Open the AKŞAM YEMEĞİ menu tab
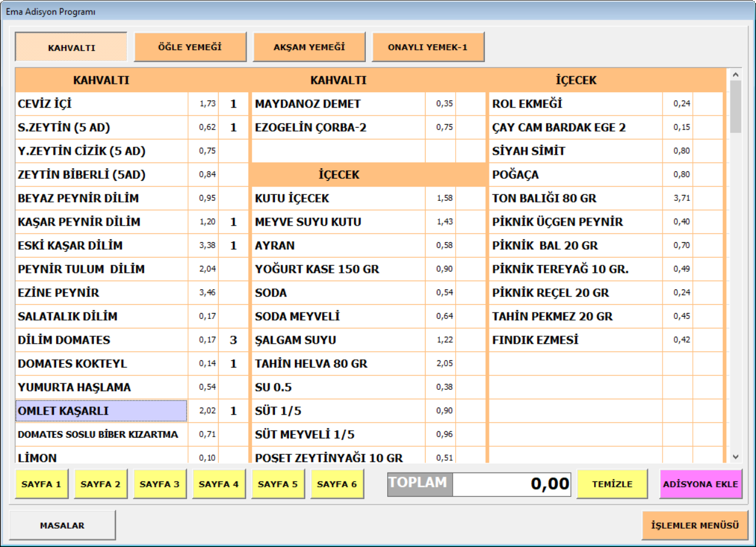The width and height of the screenshot is (756, 547). click(309, 47)
